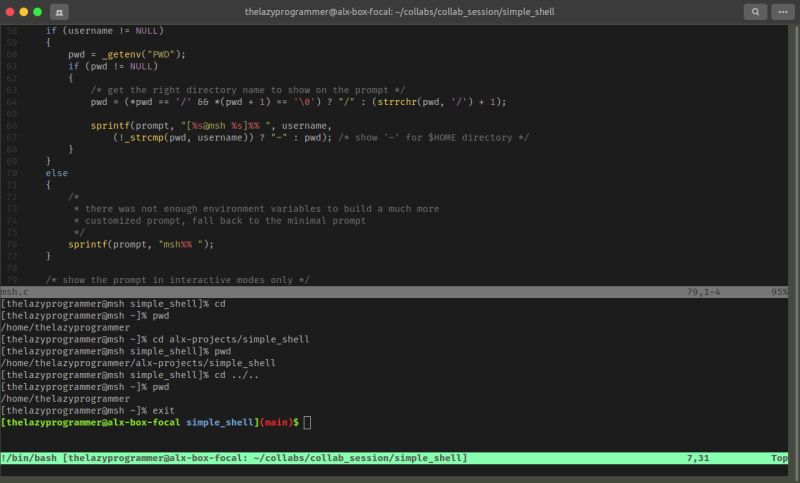Click the "else" keyword
The image size is (800, 483).
tap(56, 173)
